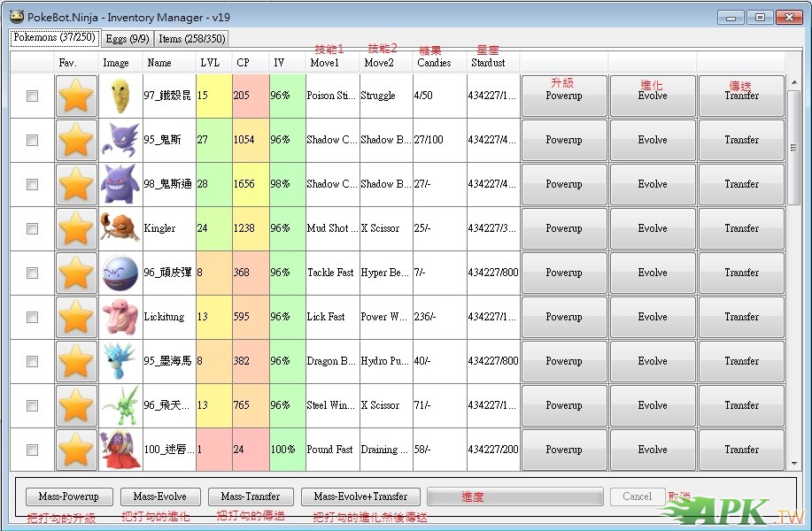
Task: Toggle favorite star on Lickitung row
Action: tap(76, 317)
